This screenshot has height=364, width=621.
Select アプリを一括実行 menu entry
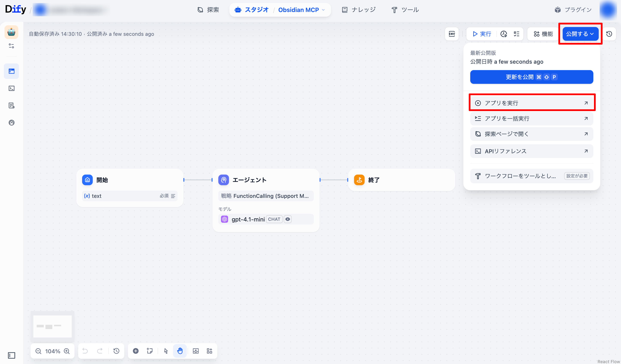point(531,119)
